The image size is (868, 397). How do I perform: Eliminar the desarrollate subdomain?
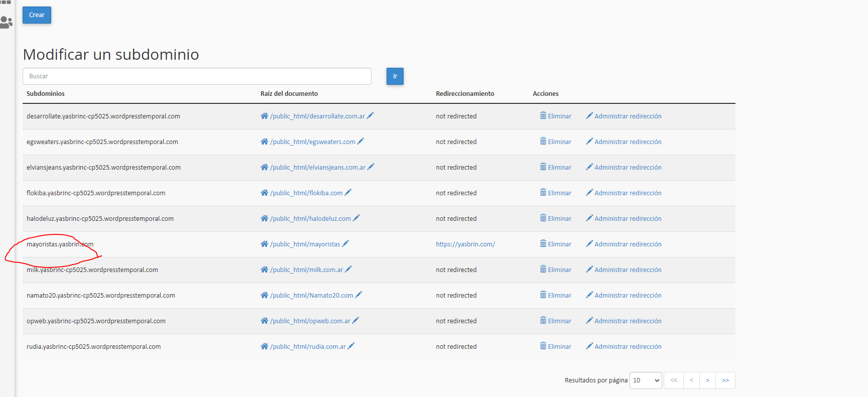click(x=556, y=116)
